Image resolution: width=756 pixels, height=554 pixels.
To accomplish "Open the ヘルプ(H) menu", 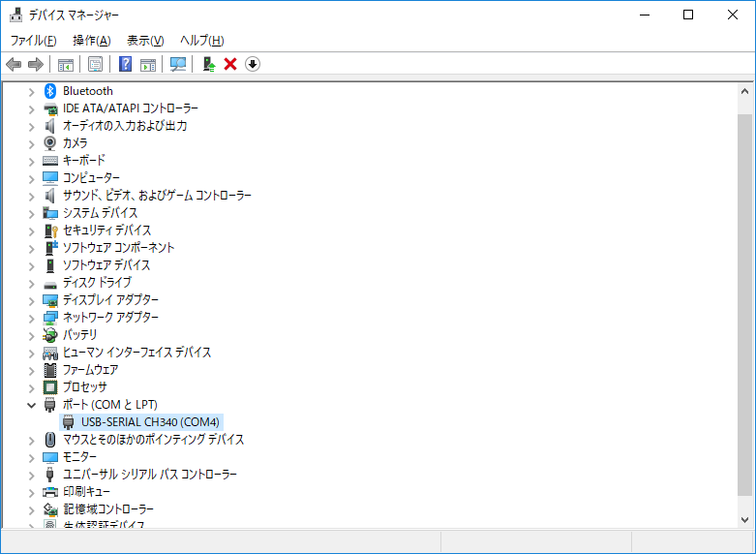I will coord(202,41).
